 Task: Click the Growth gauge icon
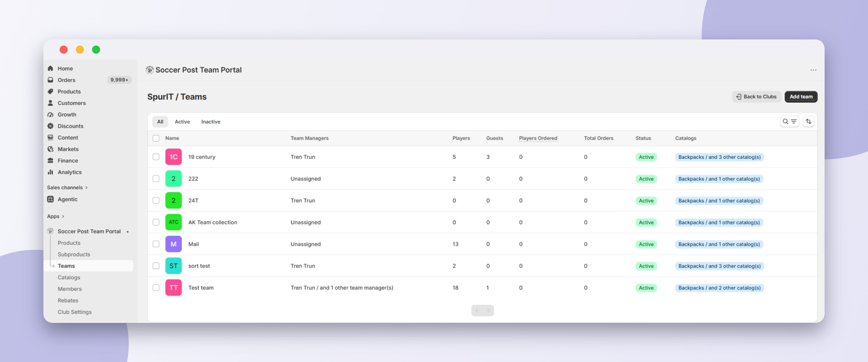click(x=50, y=115)
